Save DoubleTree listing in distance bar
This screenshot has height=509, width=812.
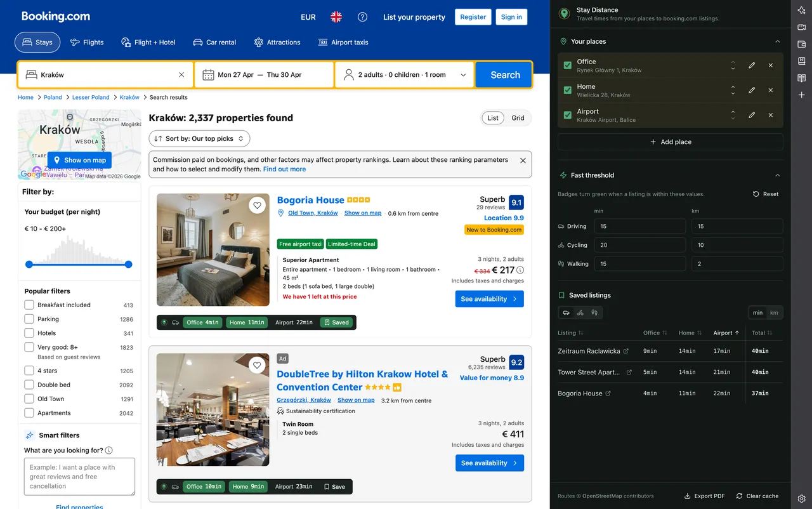(334, 487)
